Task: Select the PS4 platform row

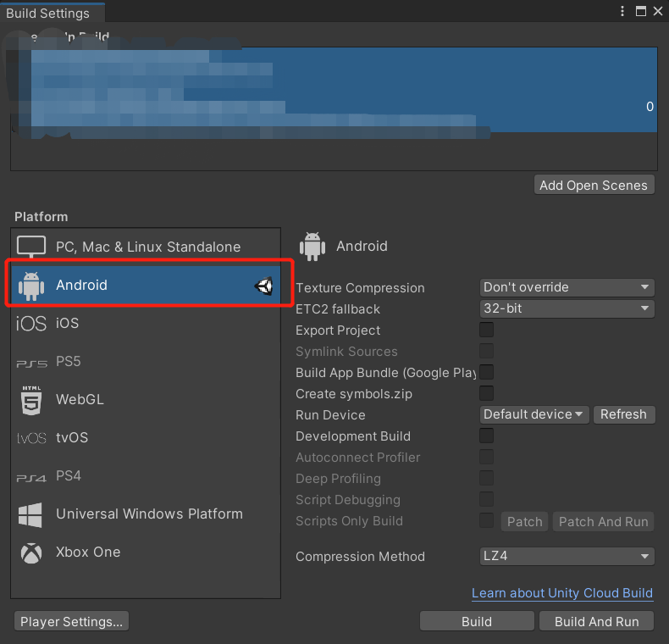Action: pyautogui.click(x=146, y=475)
